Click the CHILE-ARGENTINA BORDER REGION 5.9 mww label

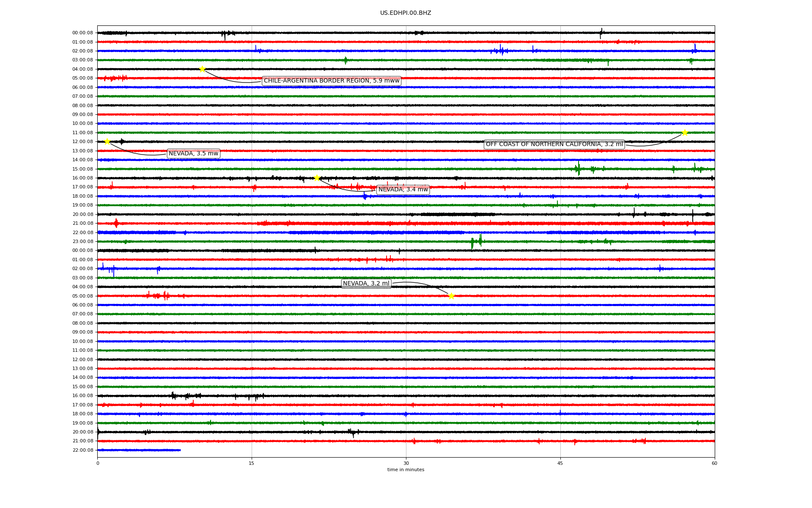coord(331,81)
